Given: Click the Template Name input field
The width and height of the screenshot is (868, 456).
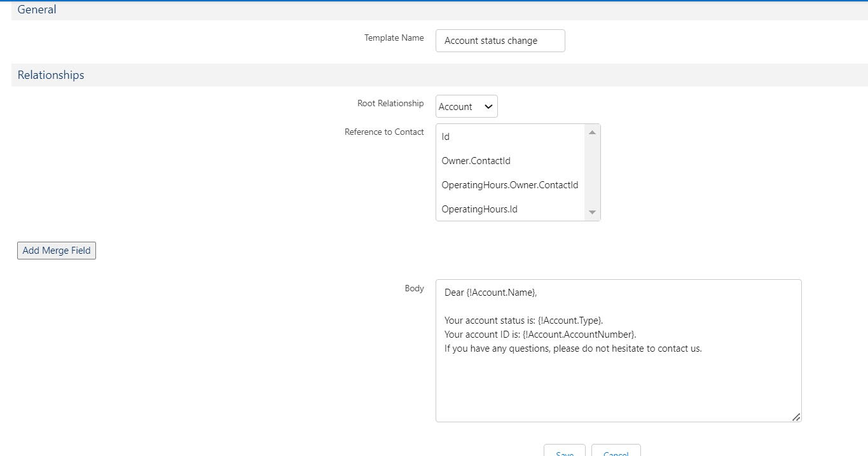Looking at the screenshot, I should [500, 41].
